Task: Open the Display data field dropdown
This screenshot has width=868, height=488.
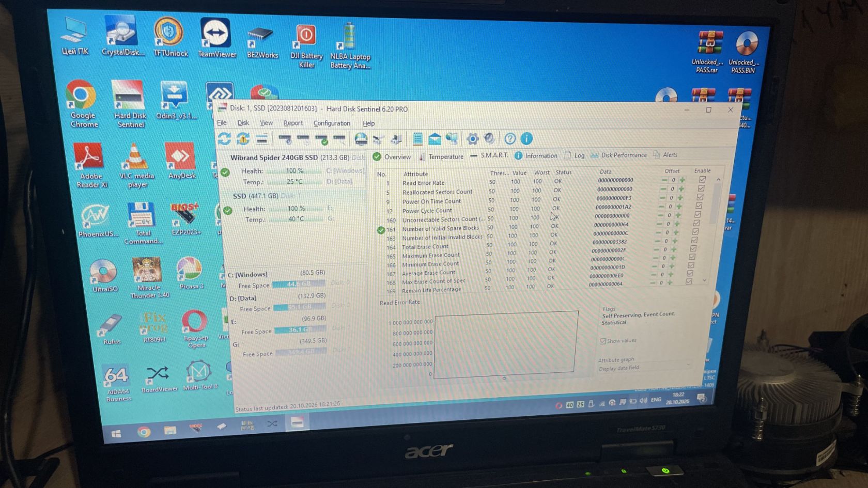Action: pos(644,368)
